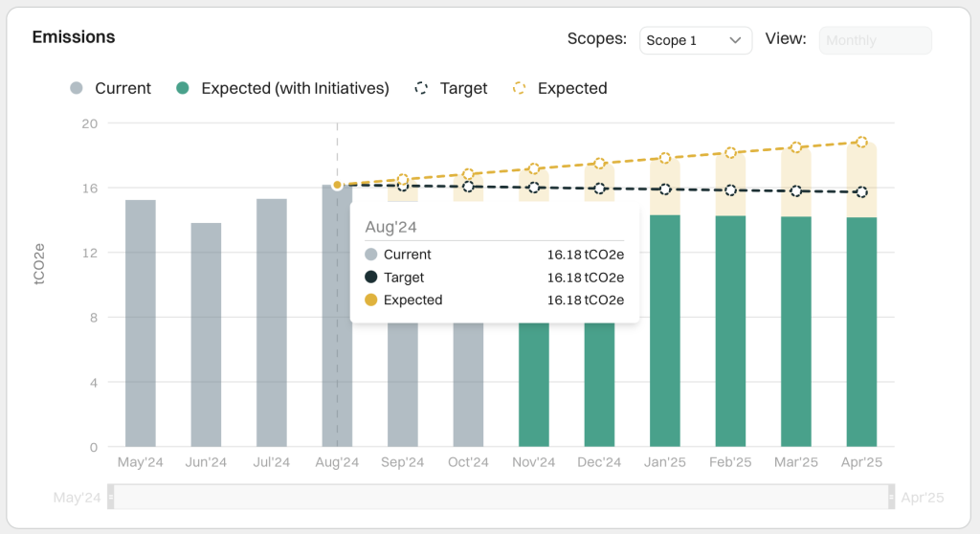Toggle Expected (with Initiatives) legend marker

(x=183, y=88)
